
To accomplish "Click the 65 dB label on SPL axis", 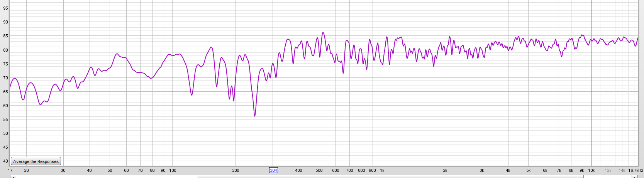I will [5, 92].
